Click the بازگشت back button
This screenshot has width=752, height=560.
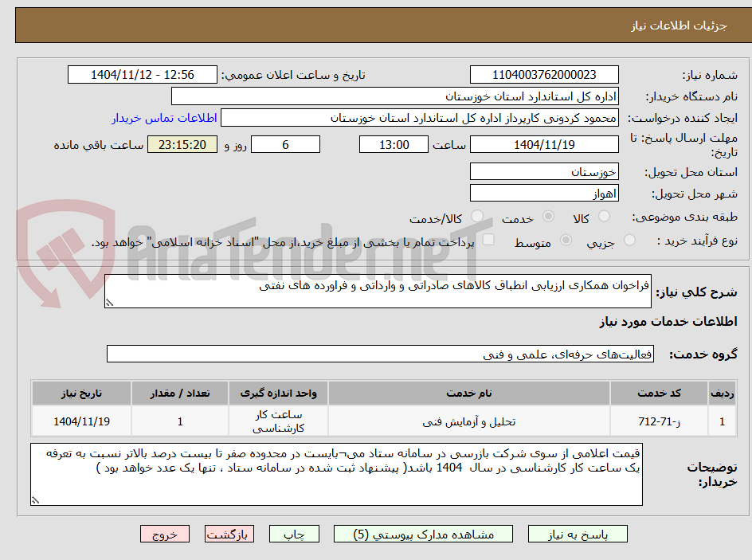click(x=229, y=534)
